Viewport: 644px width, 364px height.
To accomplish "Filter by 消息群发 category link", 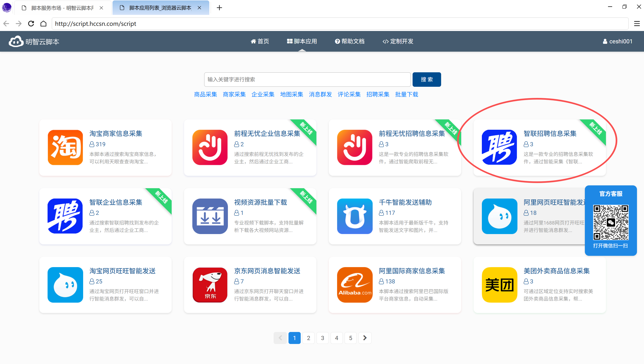I will click(321, 94).
